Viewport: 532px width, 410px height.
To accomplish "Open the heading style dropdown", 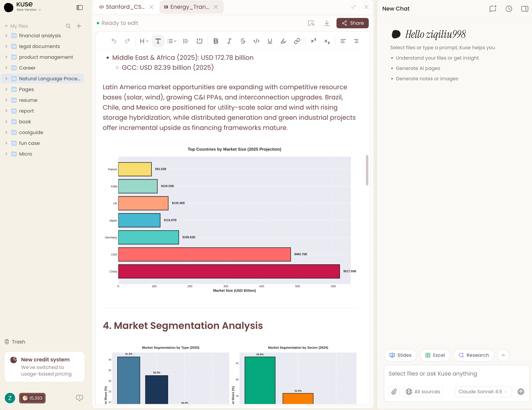I will coord(144,41).
